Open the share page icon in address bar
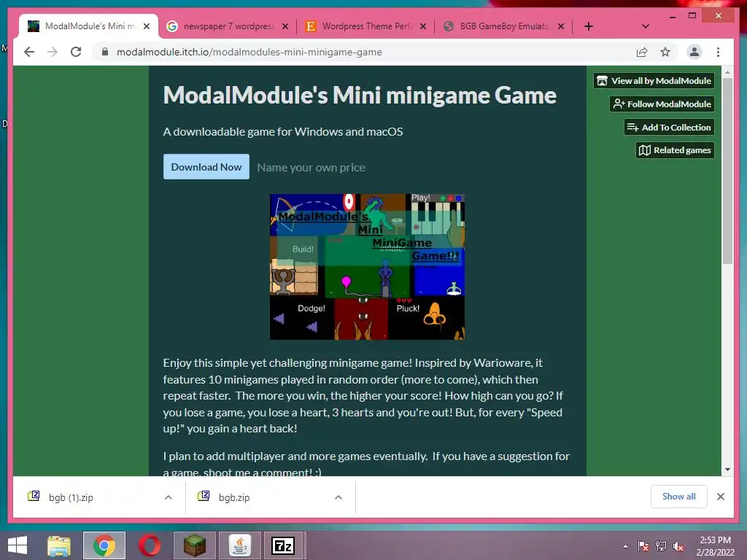This screenshot has height=560, width=747. [x=642, y=52]
